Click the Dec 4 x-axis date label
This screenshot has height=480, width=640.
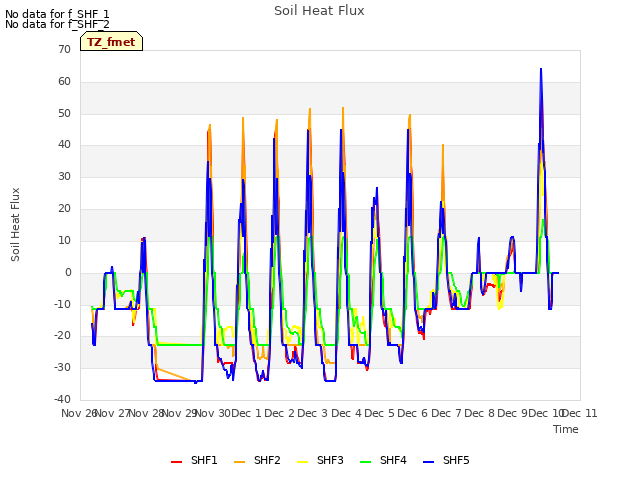[x=346, y=413]
